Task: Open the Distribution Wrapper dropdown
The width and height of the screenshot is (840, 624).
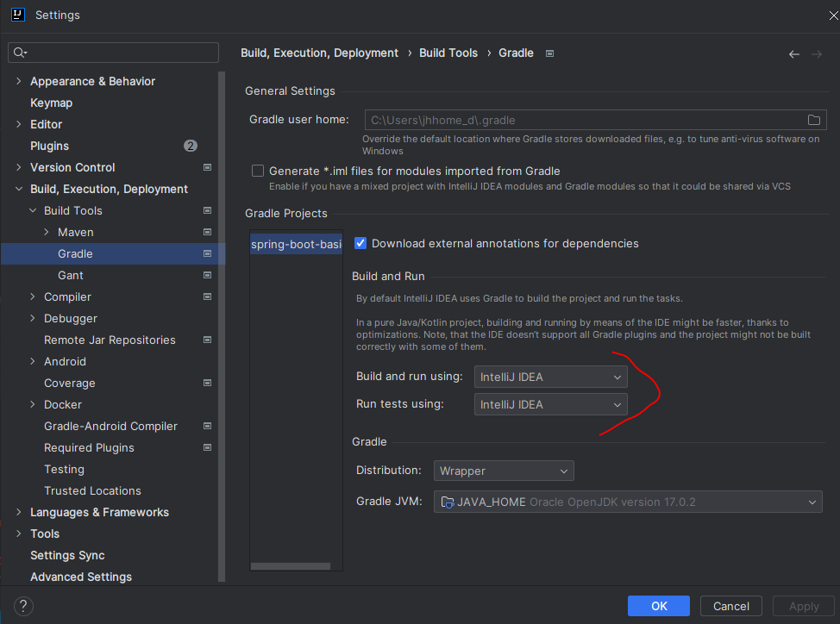Action: tap(504, 471)
